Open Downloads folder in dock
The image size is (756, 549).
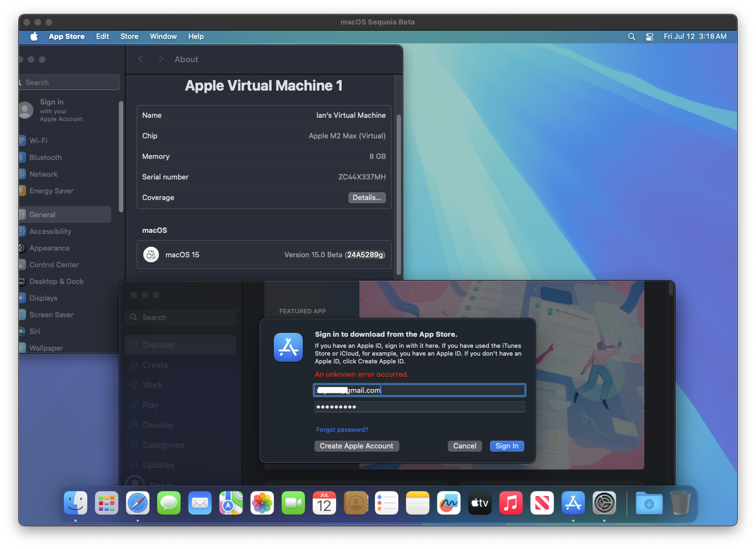pos(649,503)
